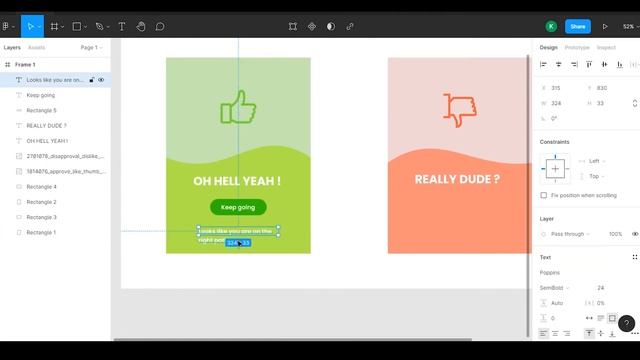Toggle layer visibility eye in Layer section

635,234
